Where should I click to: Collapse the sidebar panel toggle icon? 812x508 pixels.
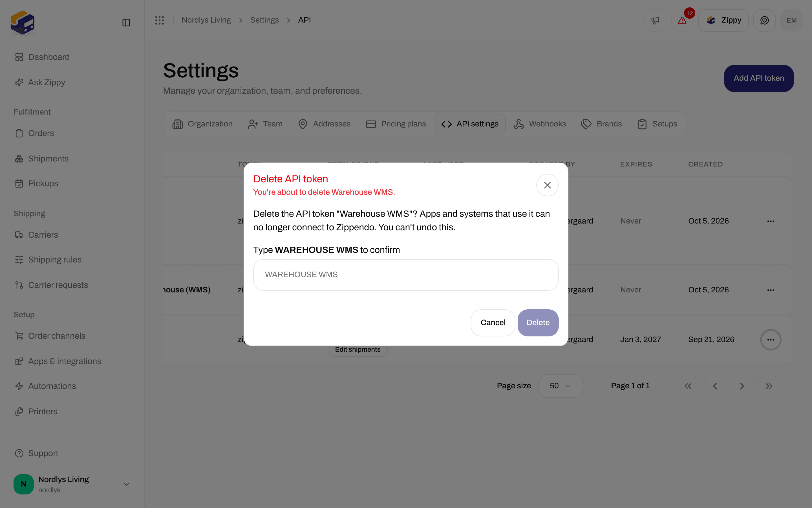click(x=126, y=23)
